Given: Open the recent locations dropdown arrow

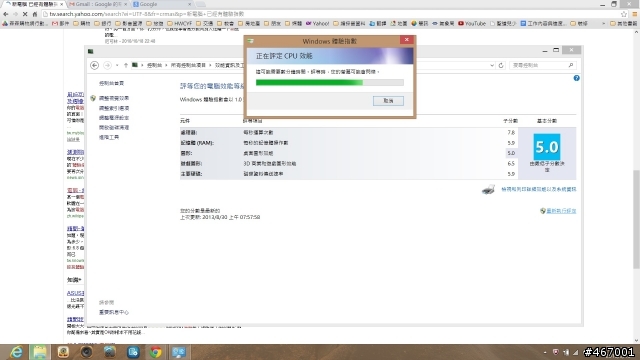Looking at the screenshot, I should tap(117, 65).
